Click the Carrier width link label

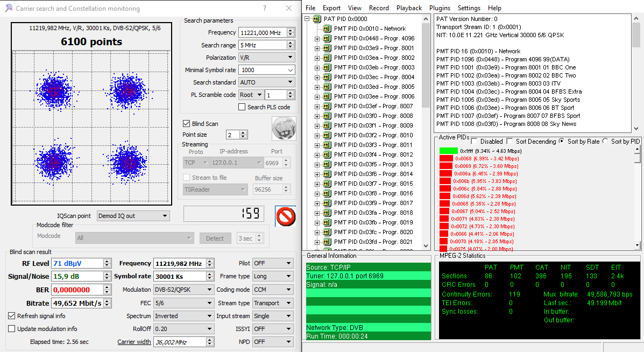point(134,342)
